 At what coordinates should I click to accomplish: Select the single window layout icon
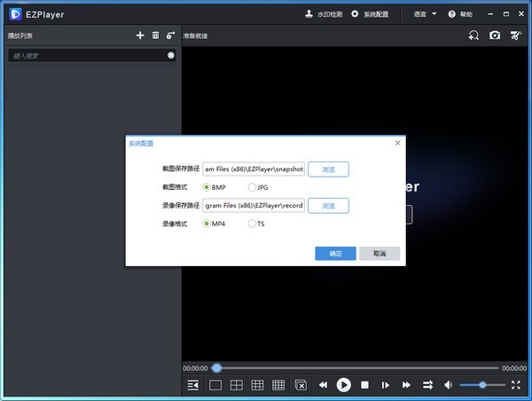215,385
